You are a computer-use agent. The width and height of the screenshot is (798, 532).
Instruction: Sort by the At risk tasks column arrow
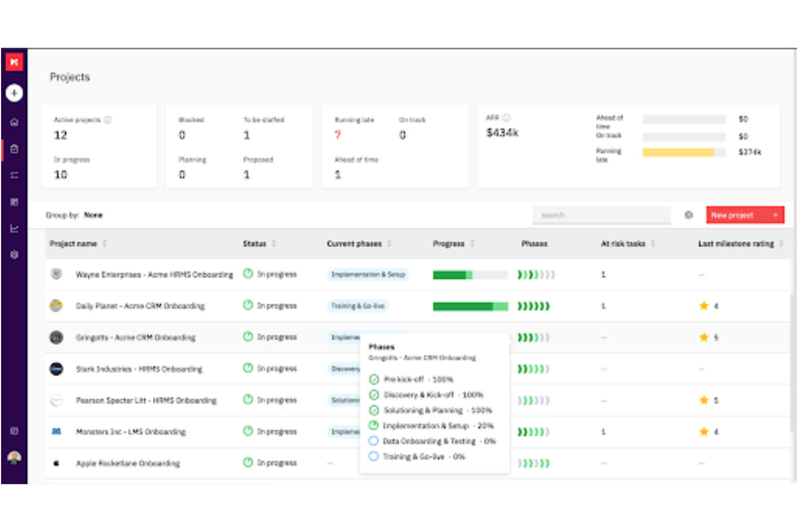(x=653, y=244)
